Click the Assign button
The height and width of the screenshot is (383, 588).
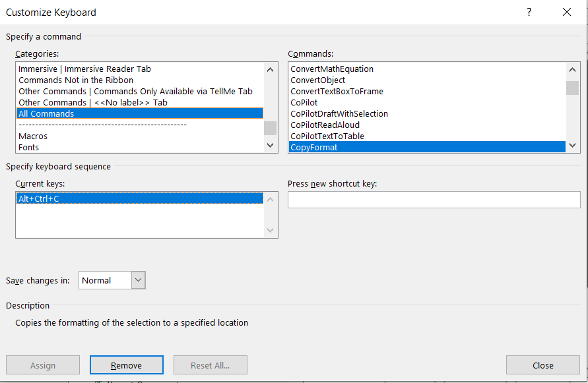coord(42,365)
